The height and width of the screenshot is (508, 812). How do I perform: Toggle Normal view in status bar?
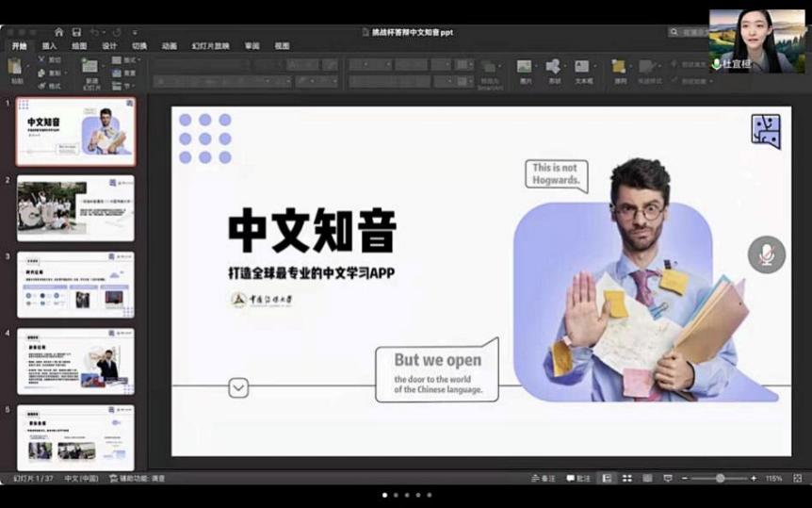tap(607, 479)
